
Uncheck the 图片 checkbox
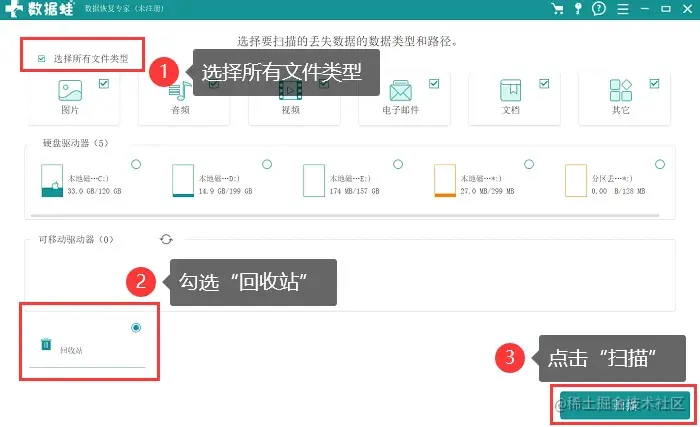coord(104,84)
